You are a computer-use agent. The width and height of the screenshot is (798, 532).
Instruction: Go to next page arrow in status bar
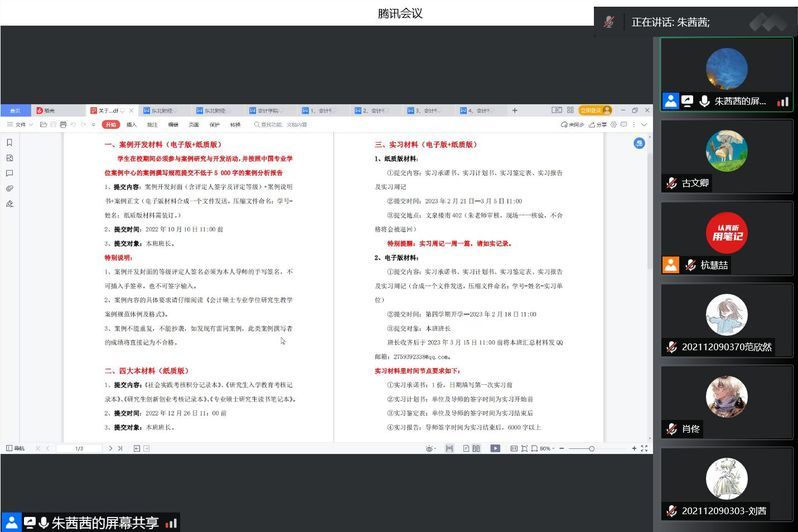coord(112,449)
